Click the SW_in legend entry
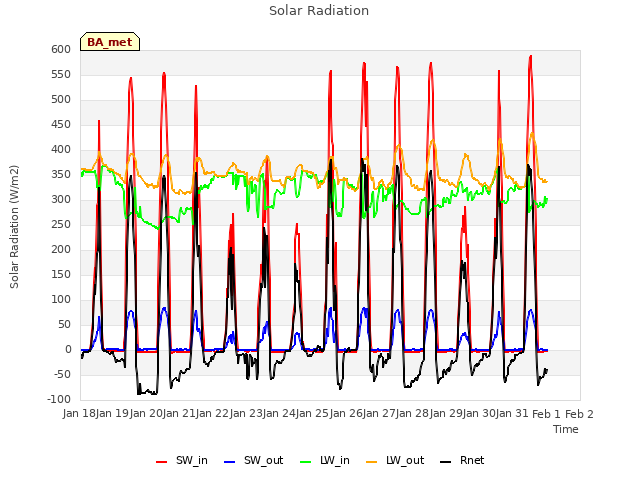 point(182,461)
